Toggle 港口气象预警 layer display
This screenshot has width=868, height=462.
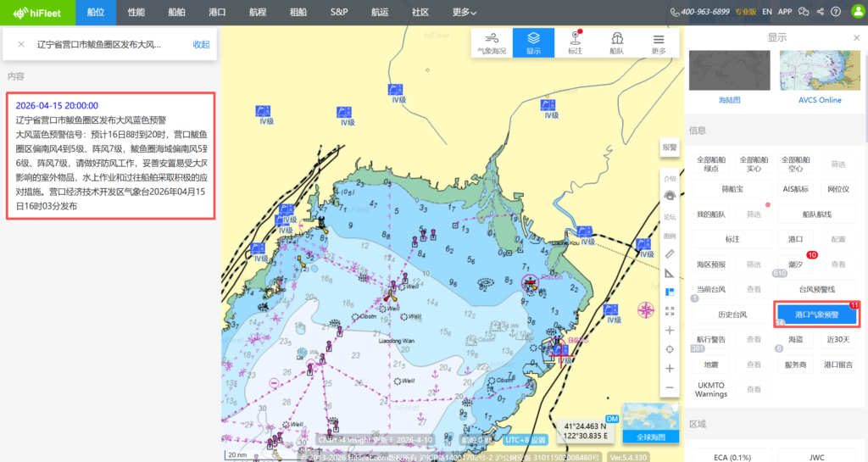pos(817,314)
